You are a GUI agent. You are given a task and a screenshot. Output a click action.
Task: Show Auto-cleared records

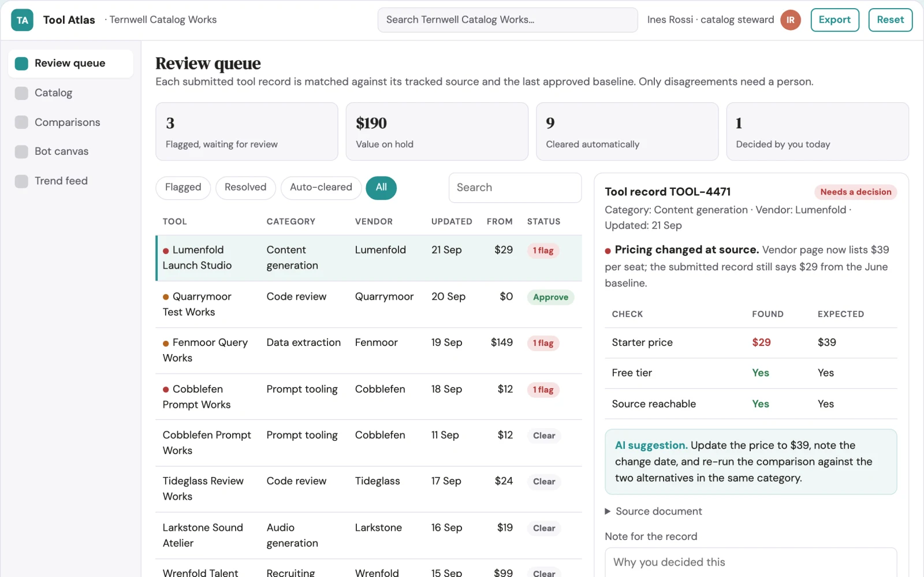pos(321,188)
